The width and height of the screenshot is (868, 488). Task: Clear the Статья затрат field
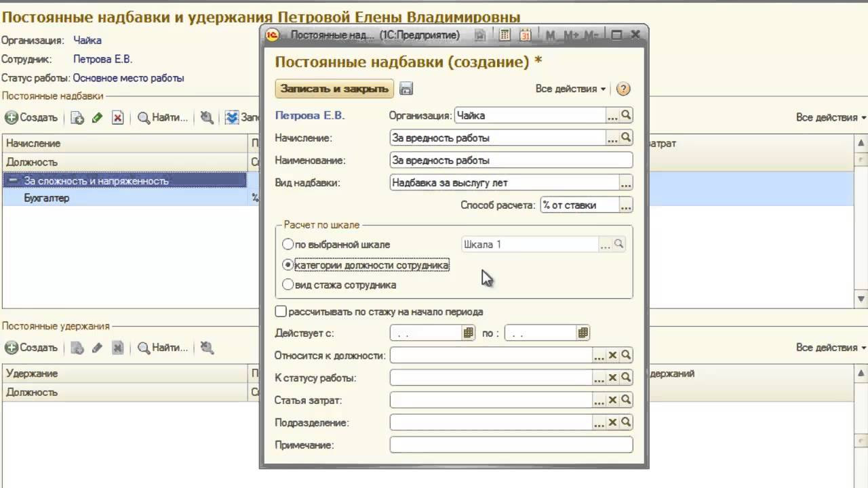pos(612,400)
